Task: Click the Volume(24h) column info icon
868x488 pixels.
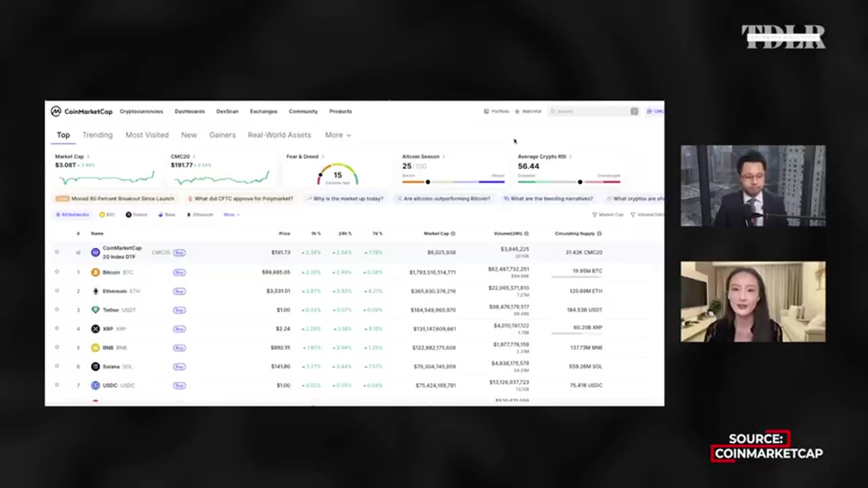Action: (526, 234)
